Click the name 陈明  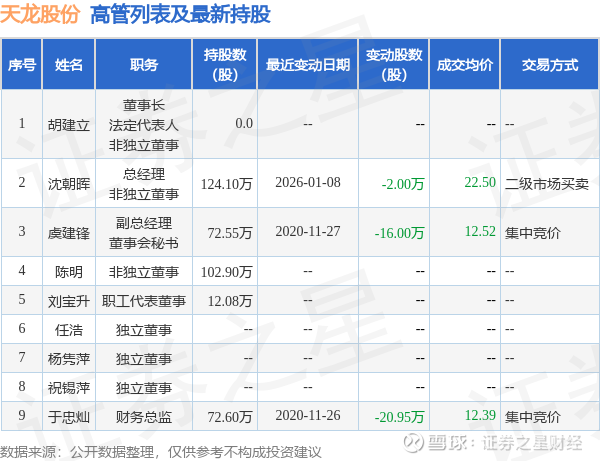tap(68, 272)
